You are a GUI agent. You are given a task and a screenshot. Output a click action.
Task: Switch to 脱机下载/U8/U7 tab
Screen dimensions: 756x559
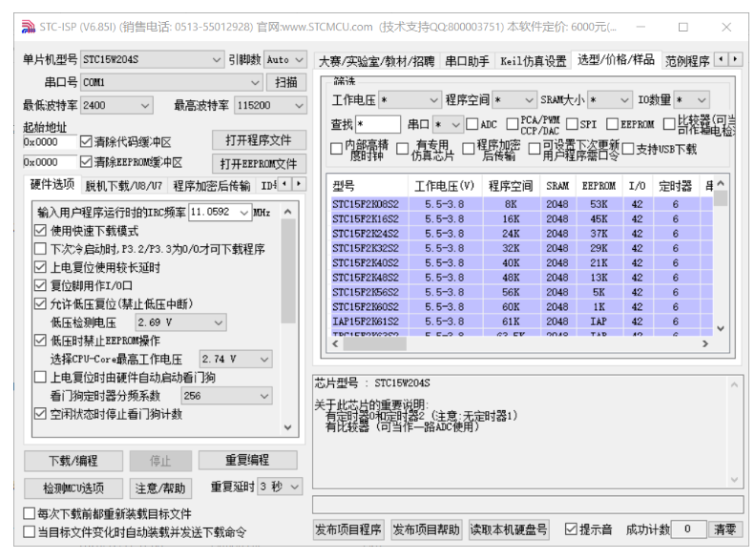click(123, 185)
